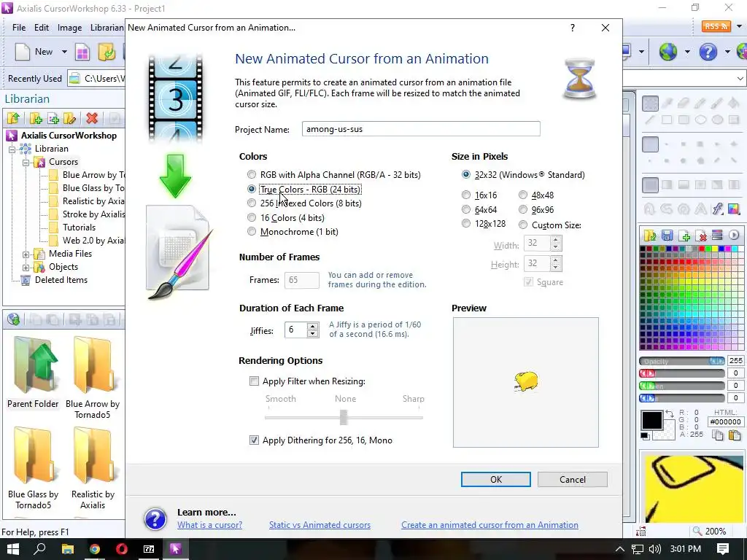Image resolution: width=747 pixels, height=560 pixels.
Task: Click the copy HTML color icon
Action: 717,435
